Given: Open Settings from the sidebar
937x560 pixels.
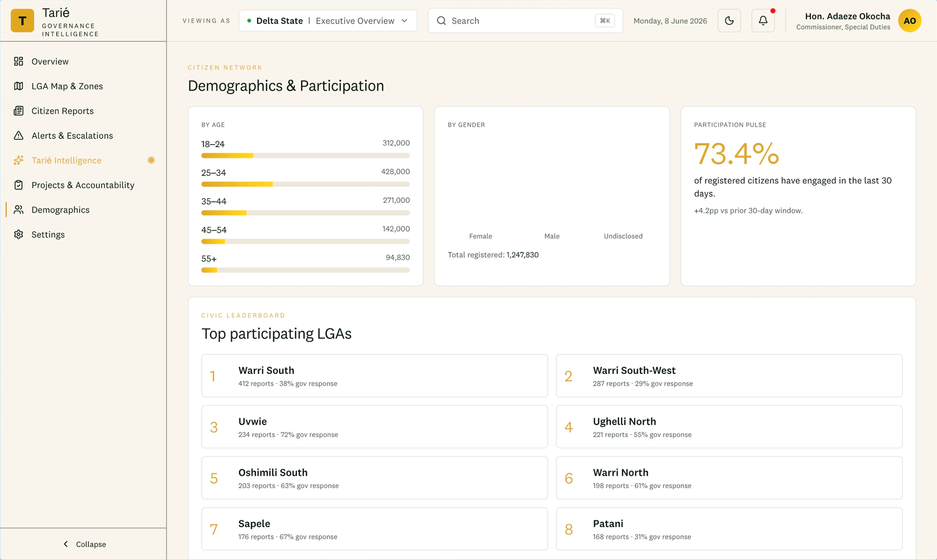Looking at the screenshot, I should point(83,234).
